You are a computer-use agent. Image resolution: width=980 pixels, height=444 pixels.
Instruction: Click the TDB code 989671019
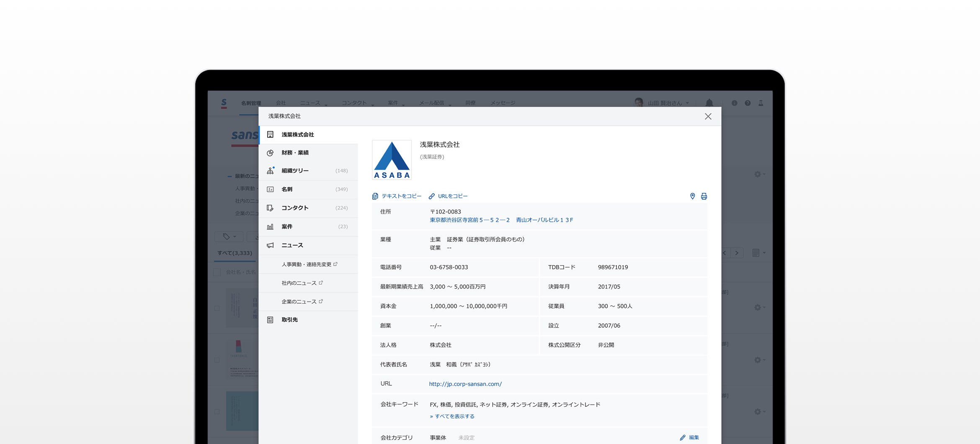pyautogui.click(x=613, y=267)
